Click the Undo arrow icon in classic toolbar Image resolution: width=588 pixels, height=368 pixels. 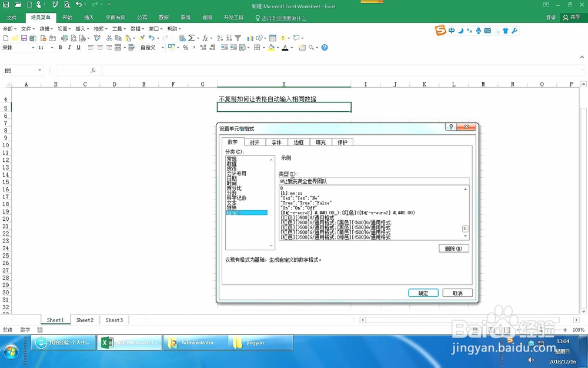pos(152,38)
